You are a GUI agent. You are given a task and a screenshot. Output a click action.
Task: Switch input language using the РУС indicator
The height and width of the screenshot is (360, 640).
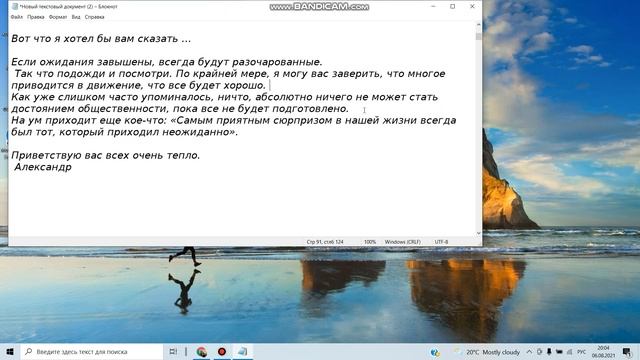pyautogui.click(x=582, y=352)
